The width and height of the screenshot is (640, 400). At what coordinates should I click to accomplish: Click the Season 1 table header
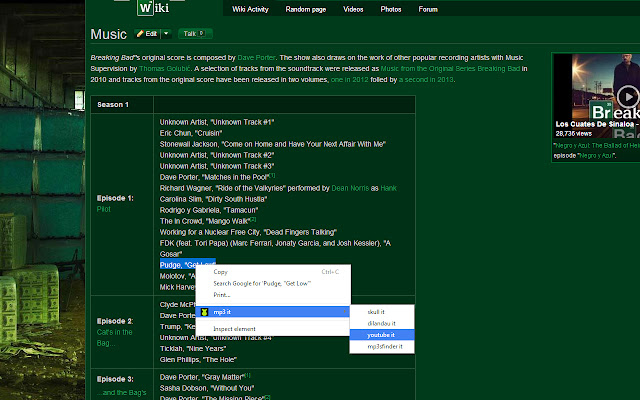coord(113,105)
